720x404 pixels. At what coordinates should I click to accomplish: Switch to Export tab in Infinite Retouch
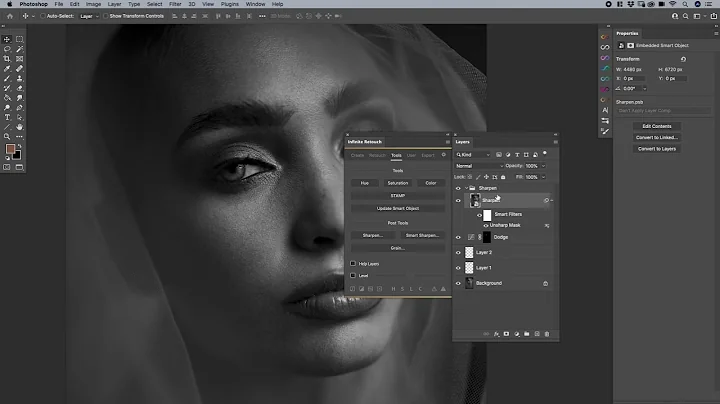click(428, 155)
